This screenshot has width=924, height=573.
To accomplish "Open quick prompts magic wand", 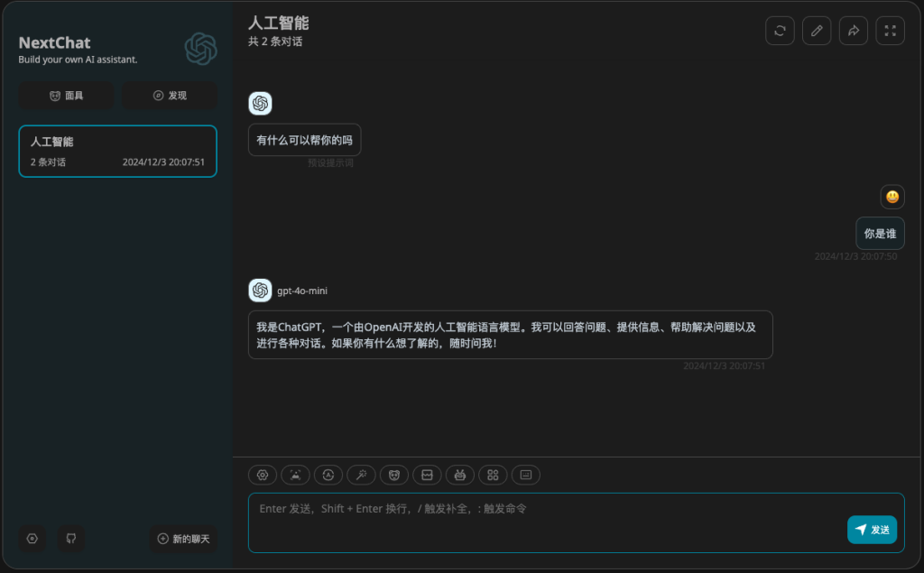I will (x=361, y=476).
